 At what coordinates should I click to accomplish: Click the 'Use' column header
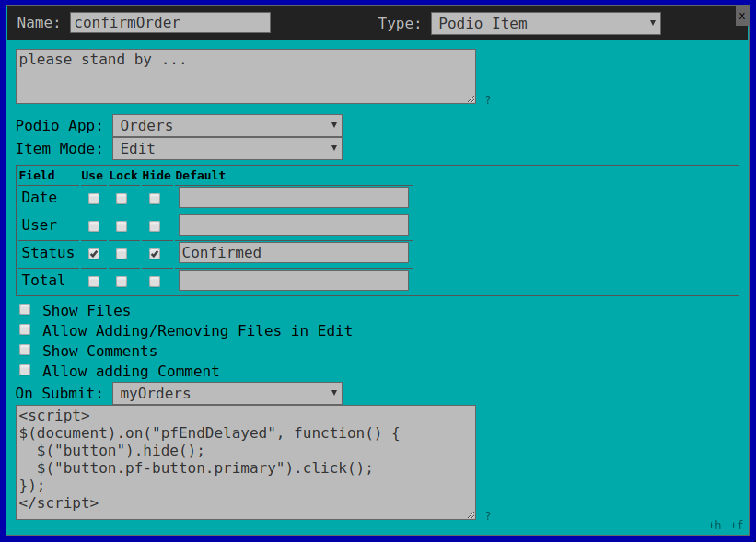pos(92,176)
